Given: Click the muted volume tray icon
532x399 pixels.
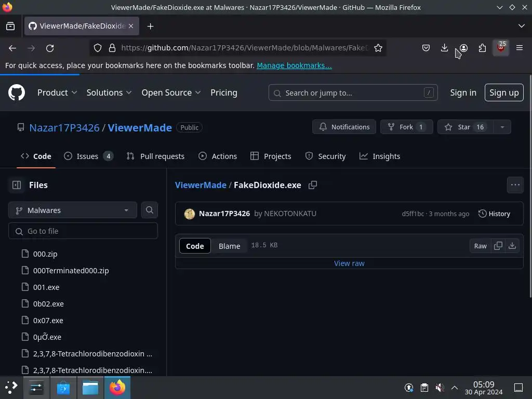Looking at the screenshot, I should (x=440, y=388).
